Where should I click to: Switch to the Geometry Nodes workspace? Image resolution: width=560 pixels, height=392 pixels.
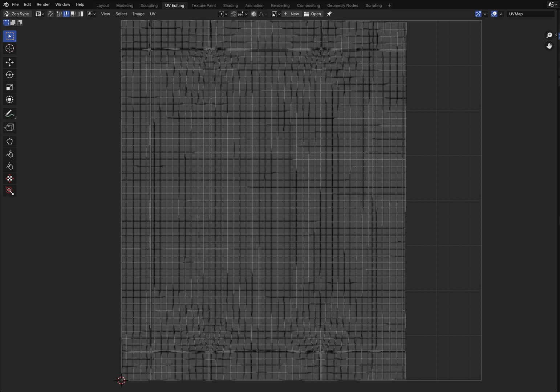point(342,5)
